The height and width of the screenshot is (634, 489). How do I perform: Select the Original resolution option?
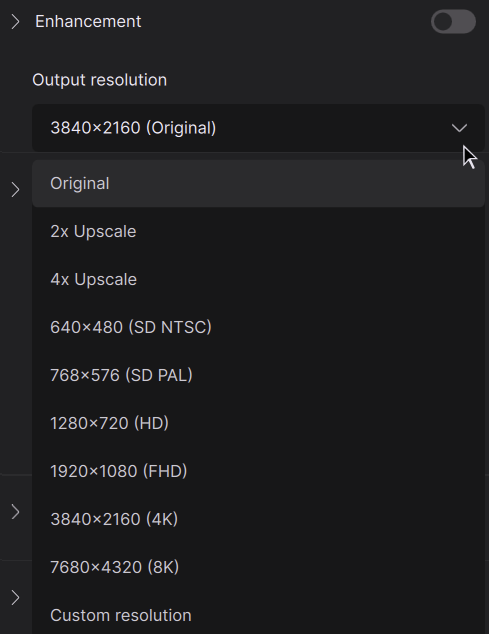tap(258, 184)
